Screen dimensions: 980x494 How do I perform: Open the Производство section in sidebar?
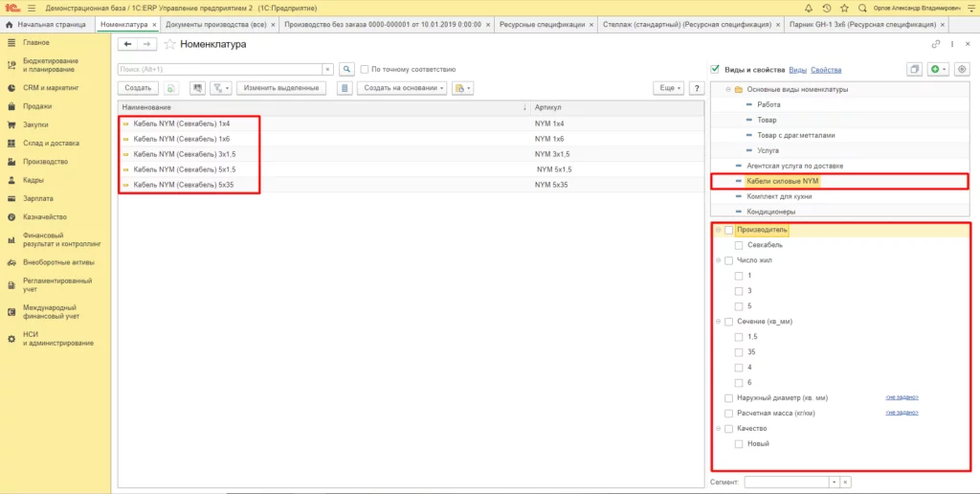pos(44,161)
